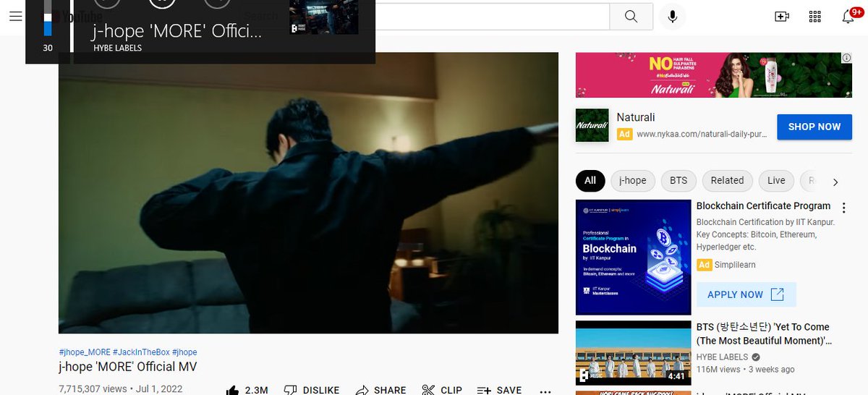
Task: Open the nykaa.com ad URL link
Action: pos(701,134)
